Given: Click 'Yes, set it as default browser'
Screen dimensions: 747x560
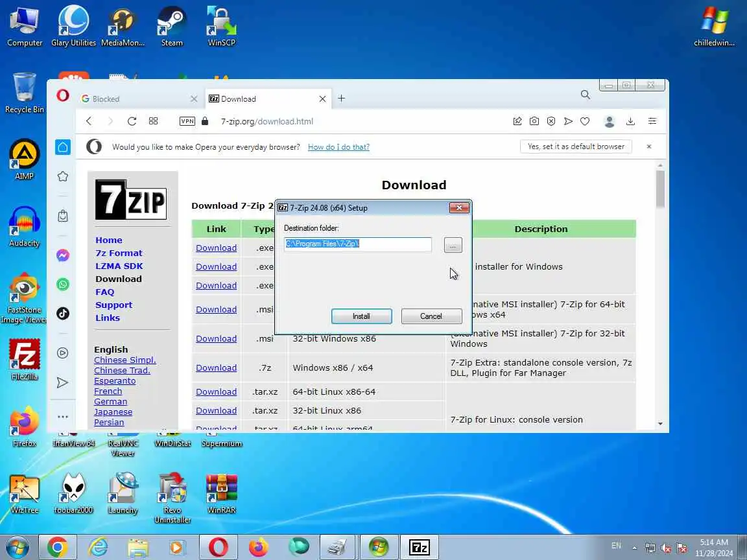Looking at the screenshot, I should click(x=576, y=146).
